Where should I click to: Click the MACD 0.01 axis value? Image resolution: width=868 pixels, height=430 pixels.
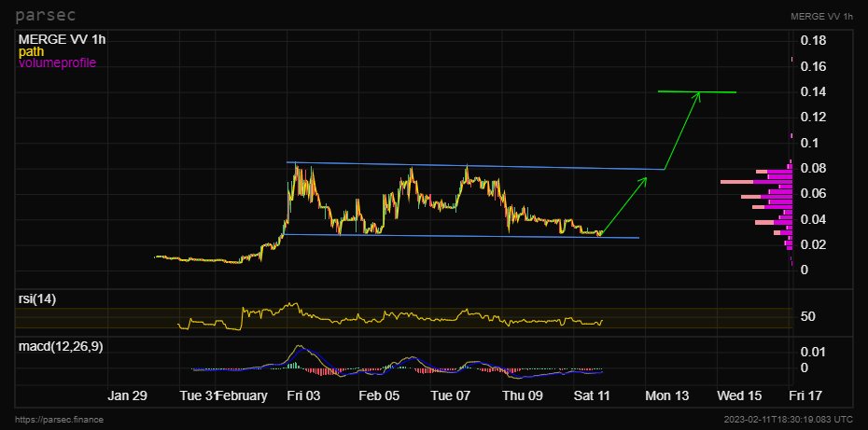(813, 352)
